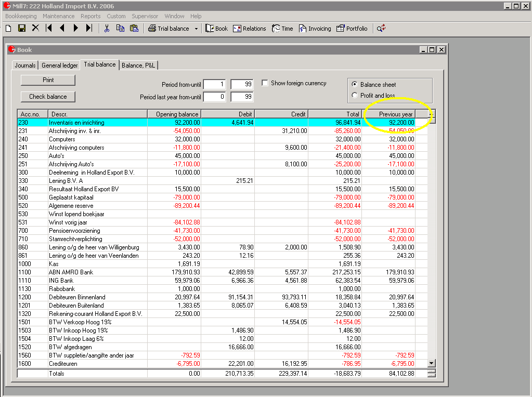Open Time from the toolbar
This screenshot has height=397, width=532.
click(282, 29)
